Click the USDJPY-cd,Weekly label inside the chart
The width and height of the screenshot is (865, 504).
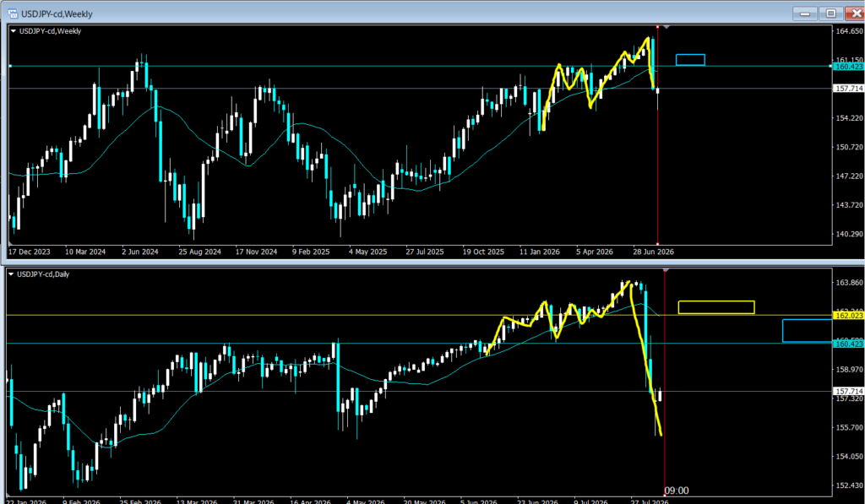pos(50,31)
